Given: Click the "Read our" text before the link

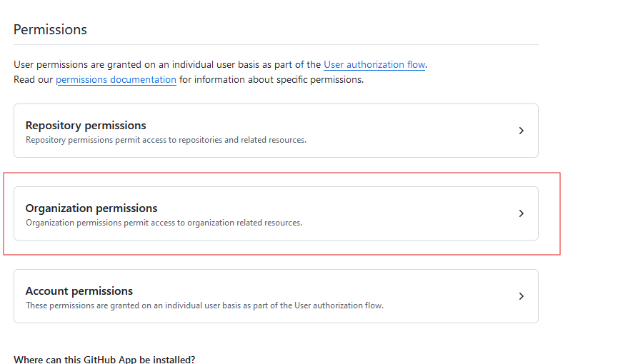Looking at the screenshot, I should (34, 79).
